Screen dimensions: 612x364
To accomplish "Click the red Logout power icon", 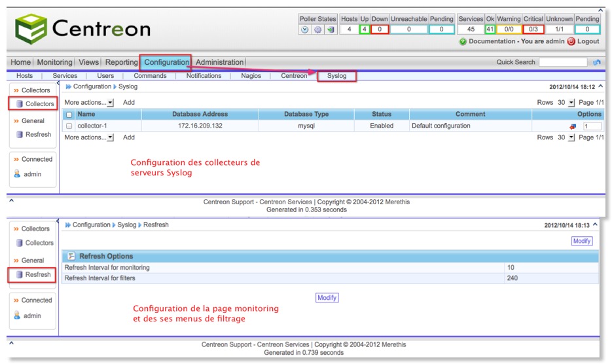I will (571, 41).
